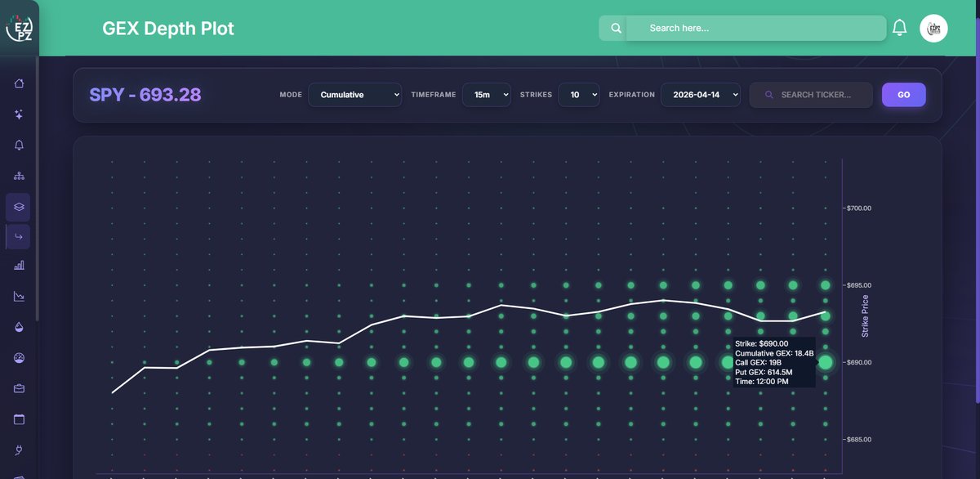Click the 'Strike: $690.00' tooltip line

pyautogui.click(x=762, y=343)
